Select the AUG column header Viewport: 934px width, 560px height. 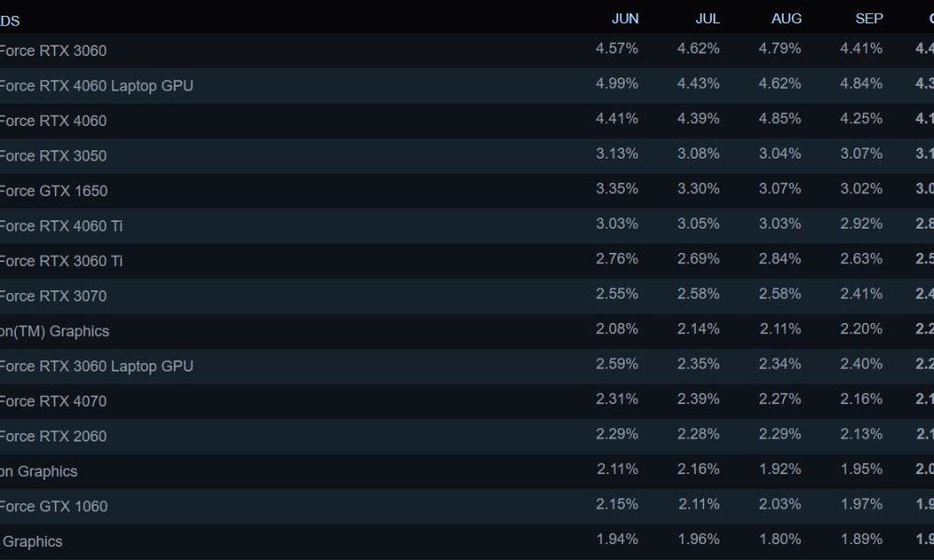[x=785, y=19]
